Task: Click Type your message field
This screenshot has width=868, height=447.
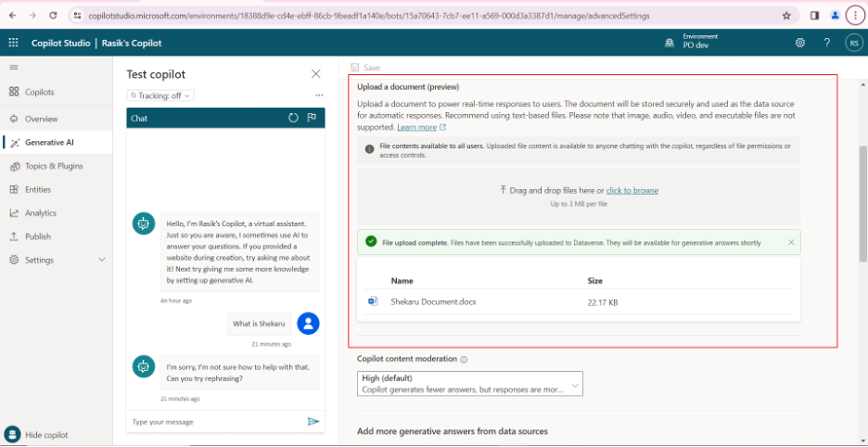Action: (x=218, y=422)
